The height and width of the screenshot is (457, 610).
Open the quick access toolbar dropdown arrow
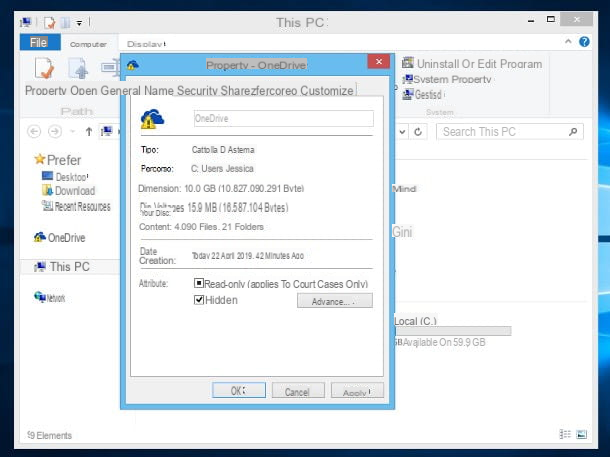79,23
